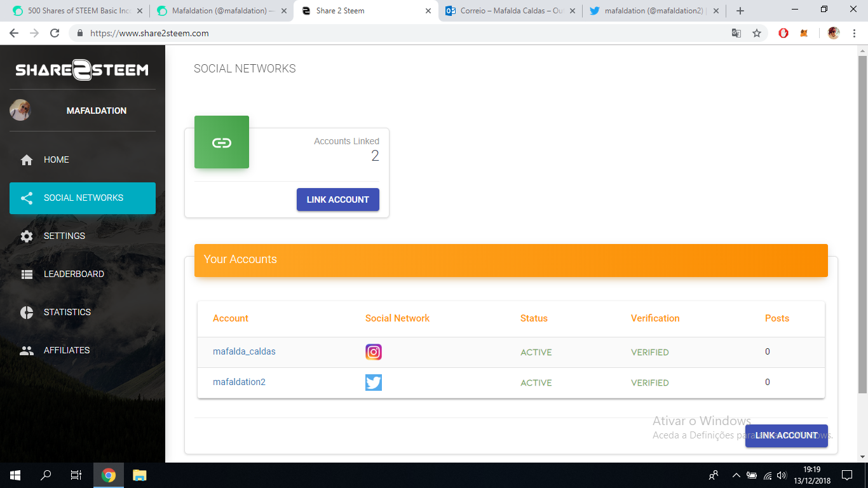Click the volume speaker tray icon

click(x=782, y=475)
